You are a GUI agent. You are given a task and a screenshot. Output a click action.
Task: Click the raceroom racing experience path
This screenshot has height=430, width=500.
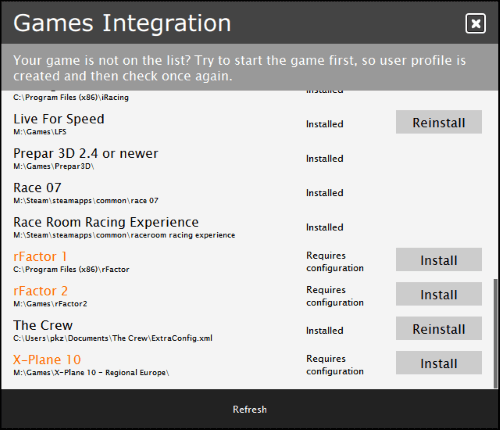tap(124, 235)
